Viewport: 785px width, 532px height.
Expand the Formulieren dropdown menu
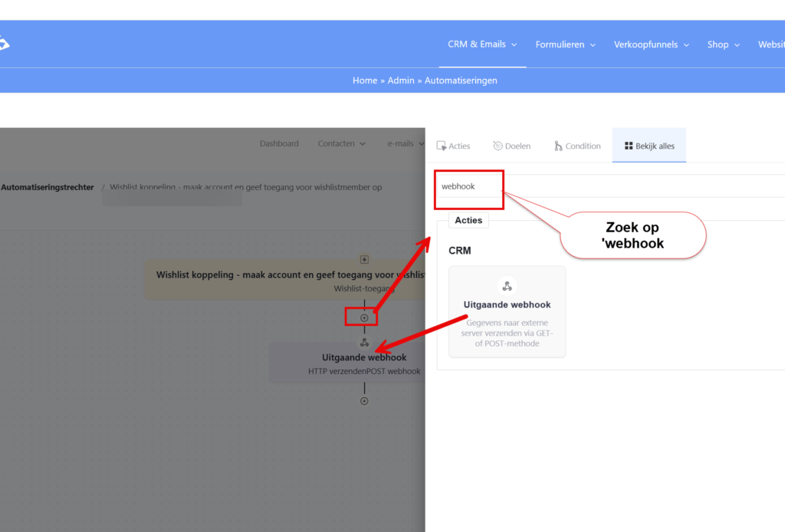(565, 44)
